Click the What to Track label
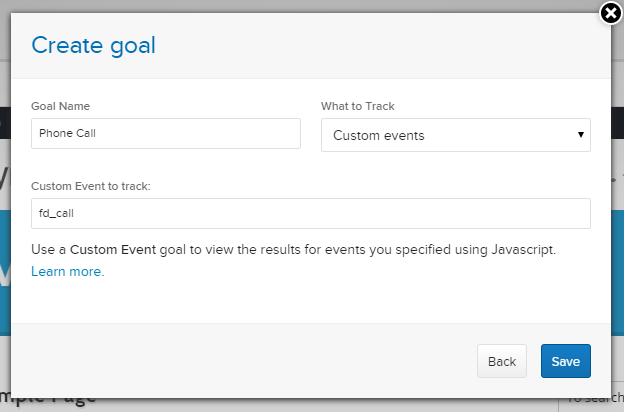 pos(358,106)
